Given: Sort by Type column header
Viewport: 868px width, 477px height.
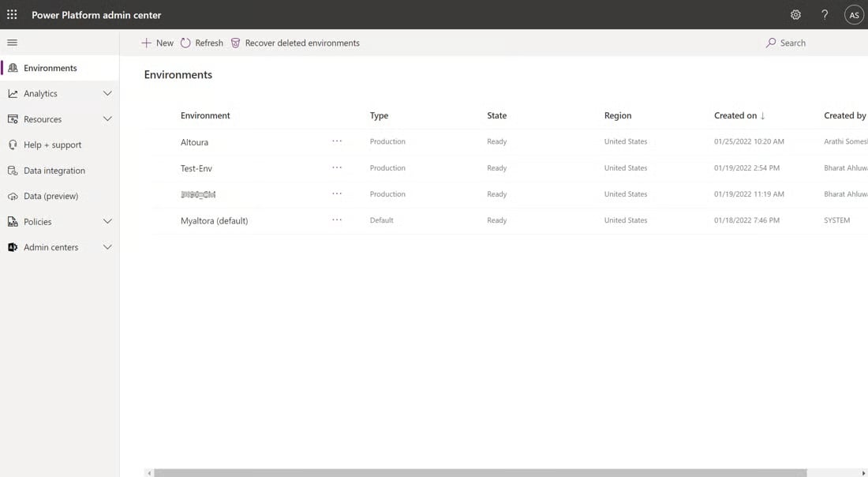Looking at the screenshot, I should point(380,115).
